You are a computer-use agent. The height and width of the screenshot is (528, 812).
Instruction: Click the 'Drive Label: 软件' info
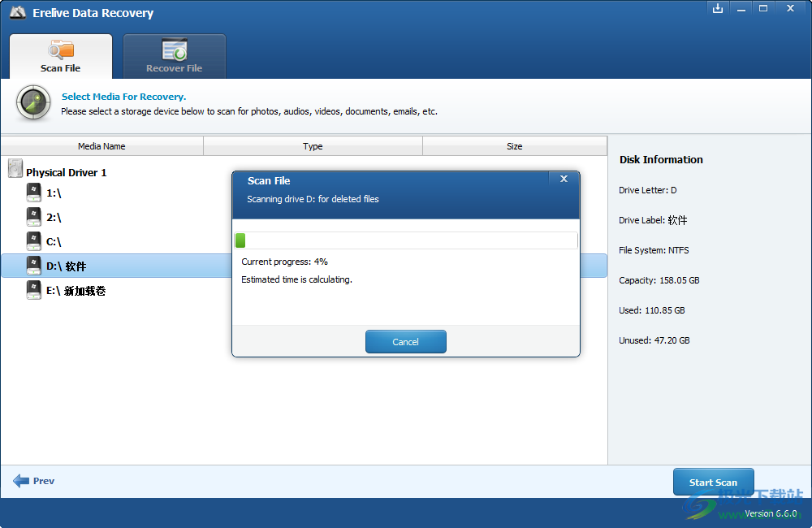653,220
